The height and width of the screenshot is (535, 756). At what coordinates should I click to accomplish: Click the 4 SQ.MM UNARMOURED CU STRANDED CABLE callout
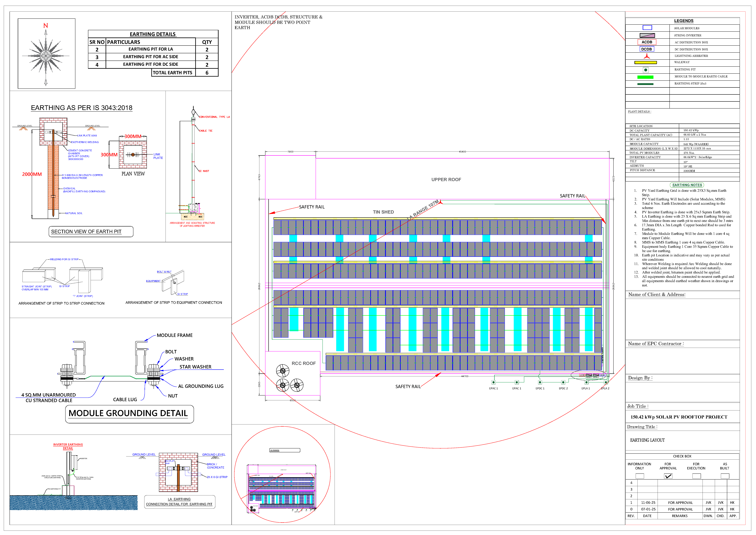49,398
